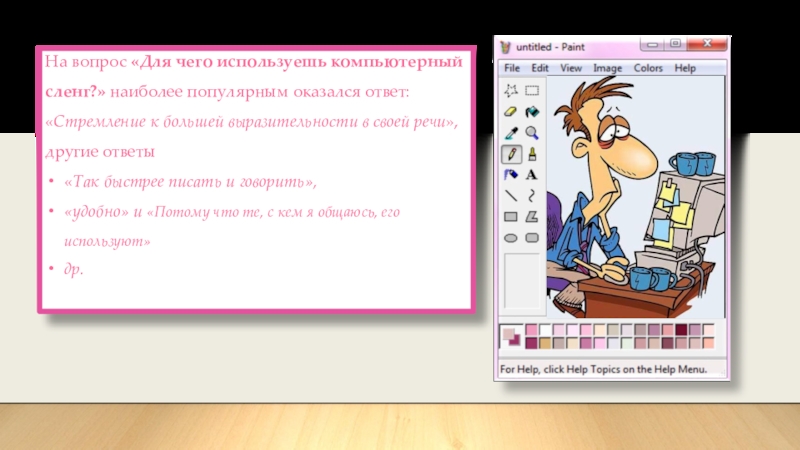800x450 pixels.
Task: Select the straight Line tool
Action: (511, 195)
